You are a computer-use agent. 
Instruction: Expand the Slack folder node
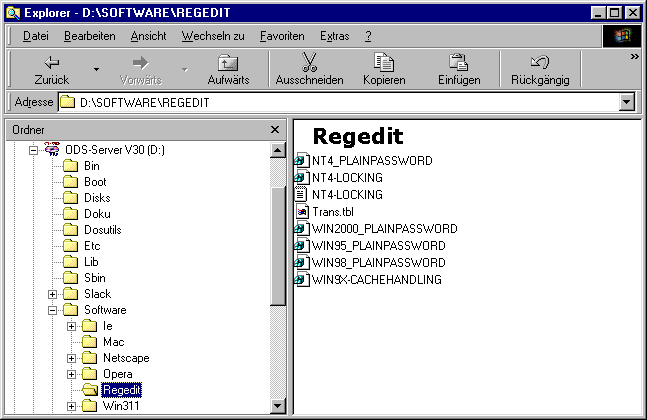[x=52, y=294]
